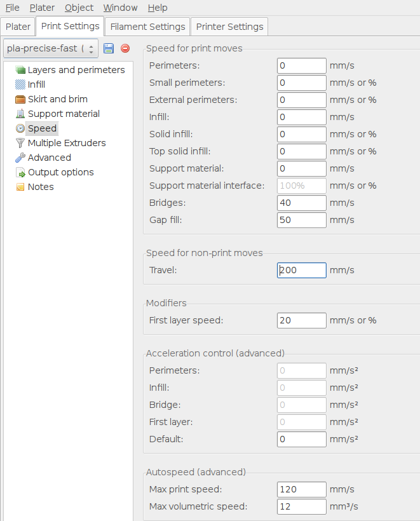The height and width of the screenshot is (521, 420).
Task: Focus the Max print speed field
Action: coord(301,489)
